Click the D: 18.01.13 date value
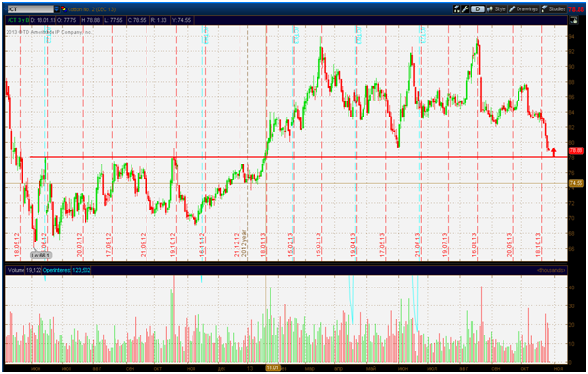Image resolution: width=588 pixels, height=374 pixels. (x=43, y=20)
